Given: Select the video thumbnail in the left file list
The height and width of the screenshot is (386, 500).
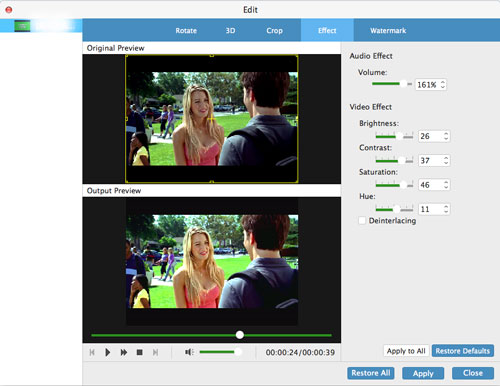Looking at the screenshot, I should 22,26.
